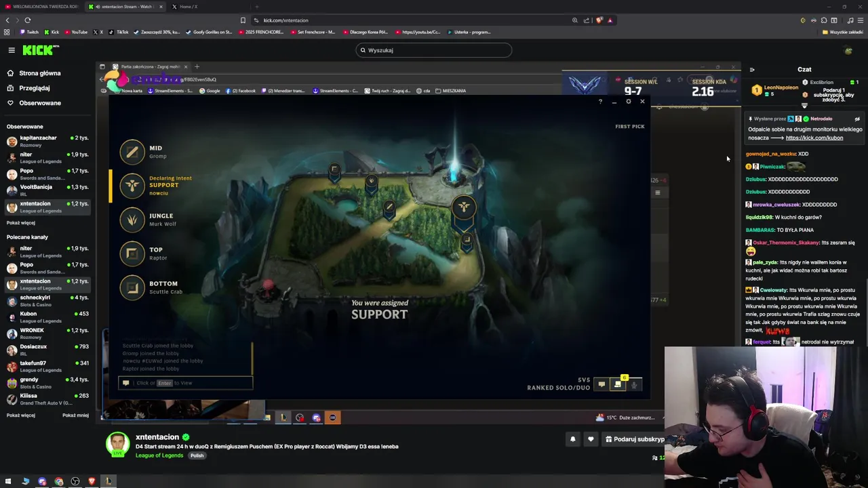Viewport: 868px width, 488px height.
Task: Click lobby chat input field
Action: 185,383
